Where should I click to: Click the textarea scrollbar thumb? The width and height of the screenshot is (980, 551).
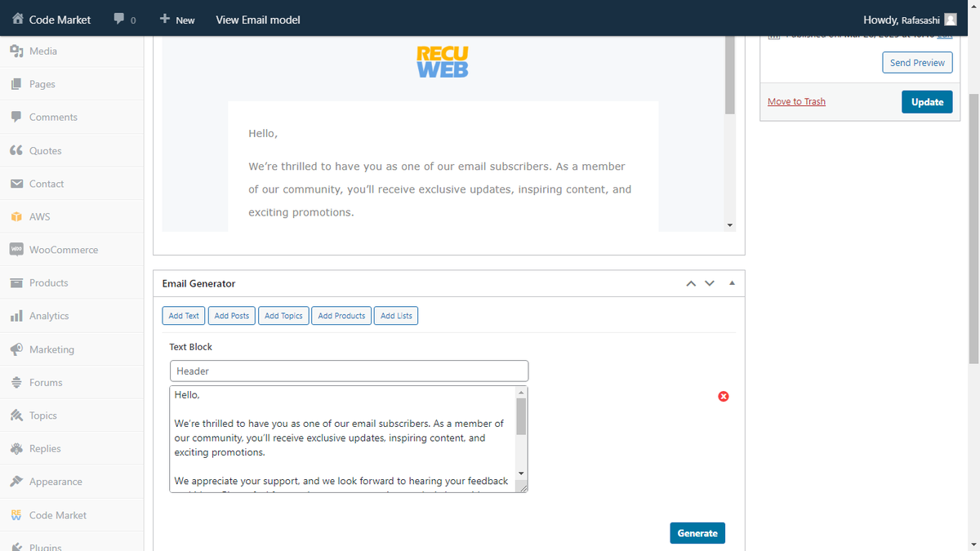coord(522,418)
